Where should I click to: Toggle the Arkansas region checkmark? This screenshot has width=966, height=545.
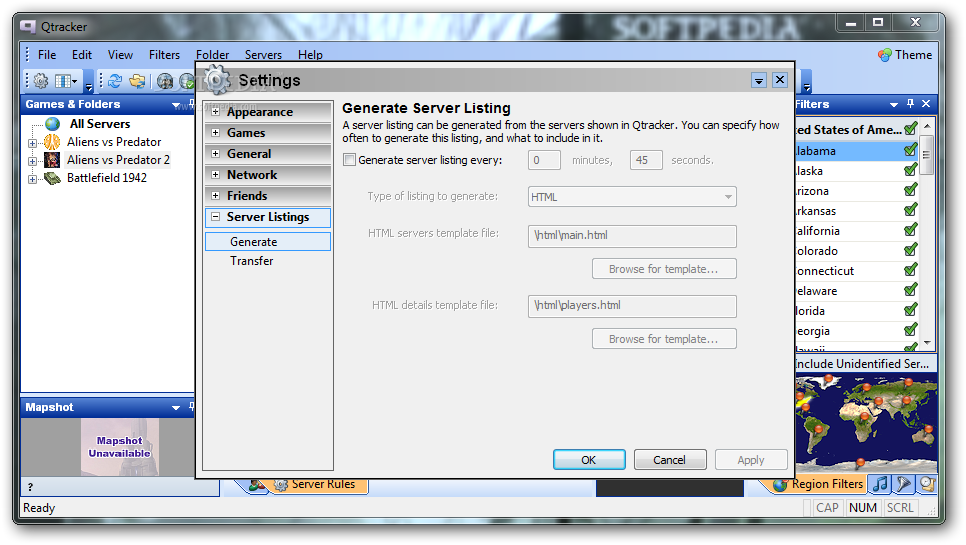click(911, 210)
